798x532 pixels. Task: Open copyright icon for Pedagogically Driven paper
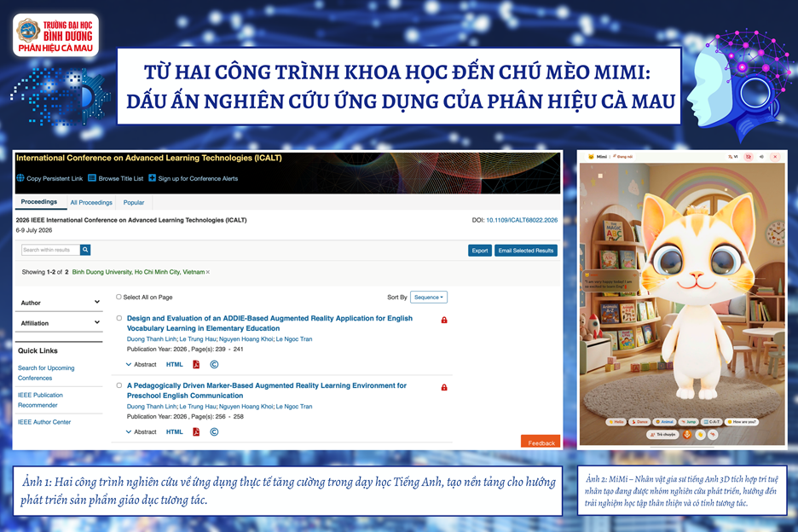[x=214, y=431]
